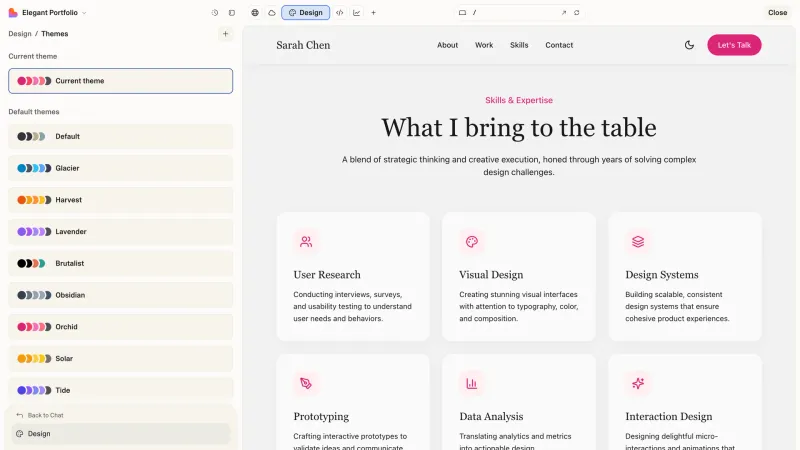Viewport: 800px width, 450px height.
Task: Click the palette icon in bottom Design row
Action: [x=19, y=434]
